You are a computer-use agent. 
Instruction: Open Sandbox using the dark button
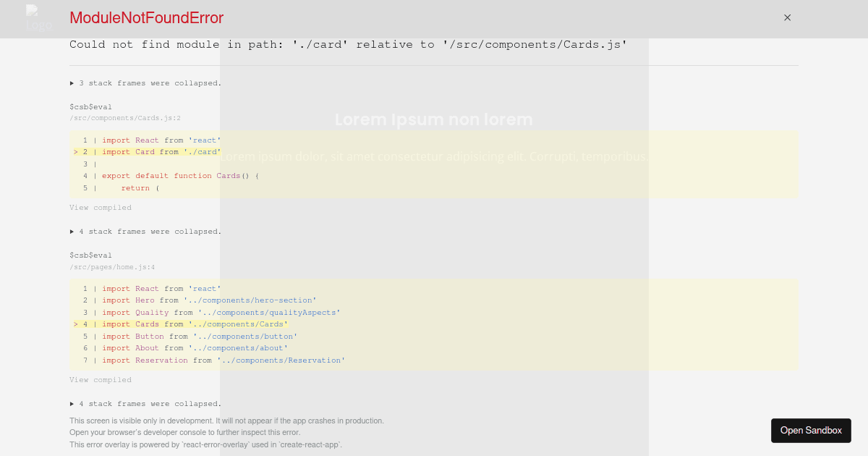[x=811, y=430]
